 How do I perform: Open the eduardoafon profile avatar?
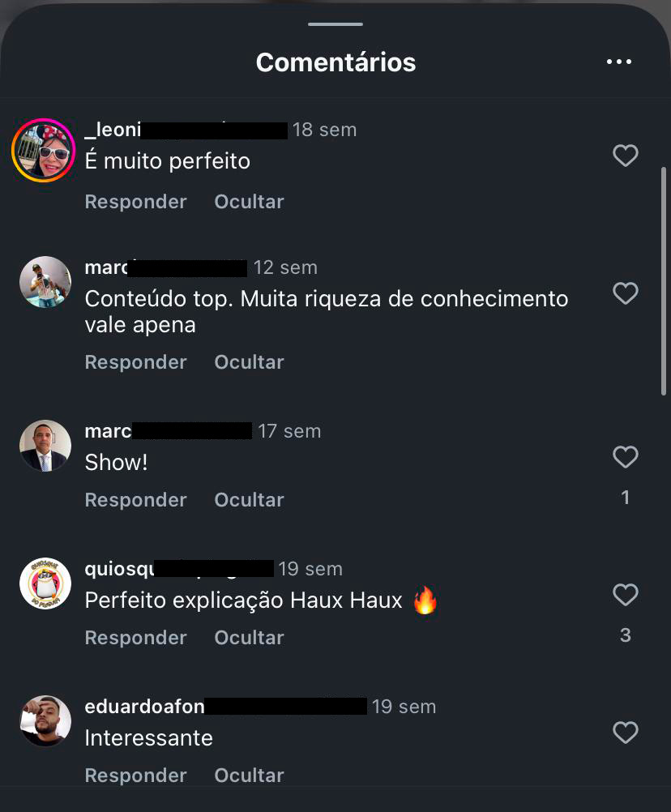[x=45, y=721]
